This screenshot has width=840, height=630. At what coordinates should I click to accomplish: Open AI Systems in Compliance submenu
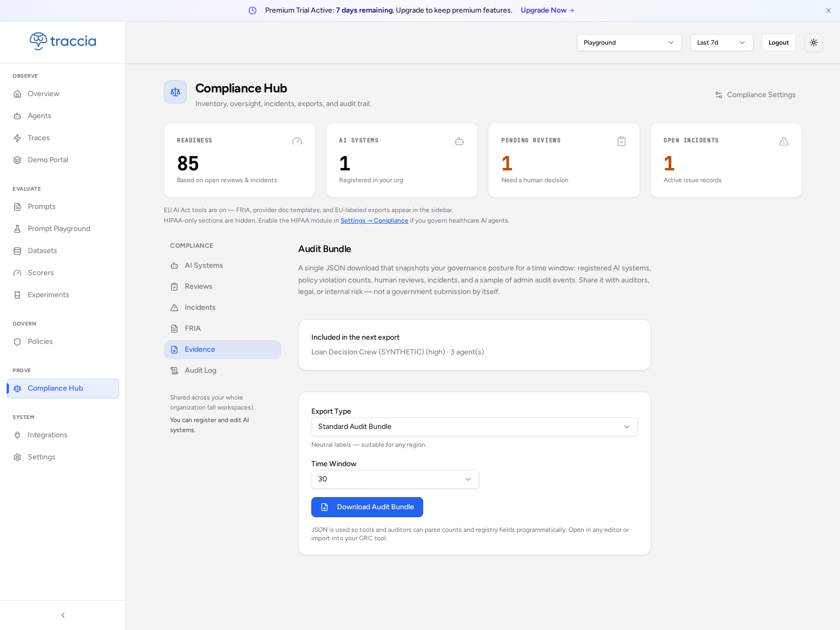[x=223, y=266]
